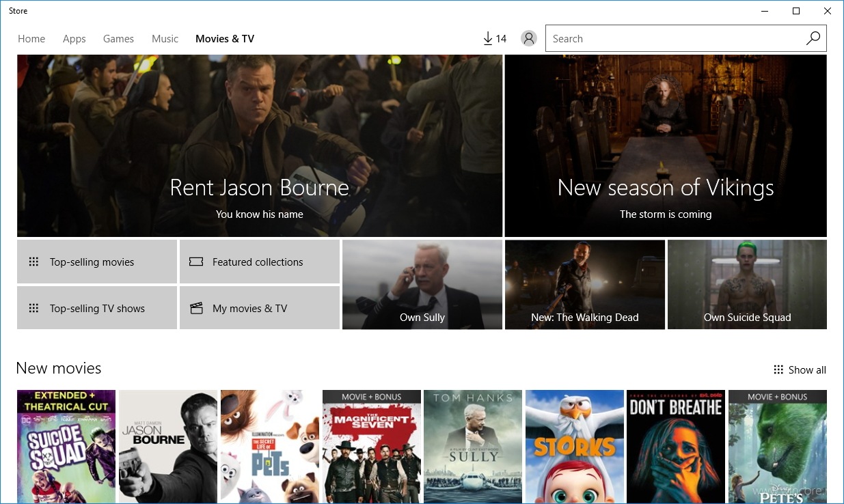Click the Store window title text
Viewport: 844px width, 504px height.
[x=18, y=11]
